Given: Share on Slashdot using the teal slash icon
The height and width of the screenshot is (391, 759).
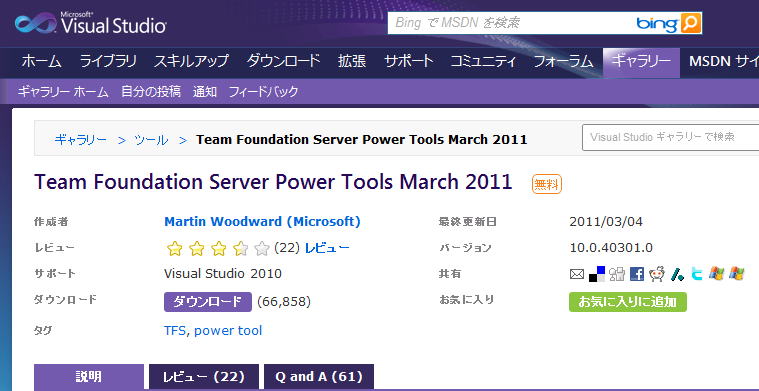Looking at the screenshot, I should pyautogui.click(x=677, y=274).
